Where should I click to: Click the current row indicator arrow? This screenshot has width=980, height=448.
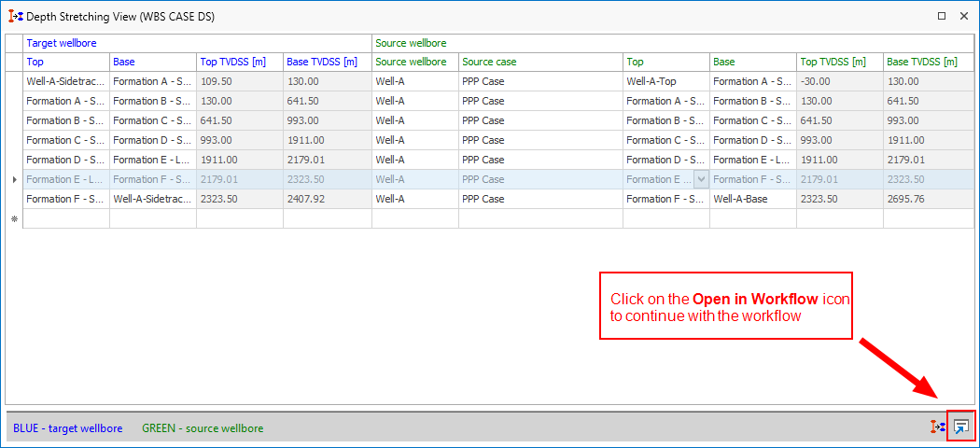pyautogui.click(x=14, y=179)
